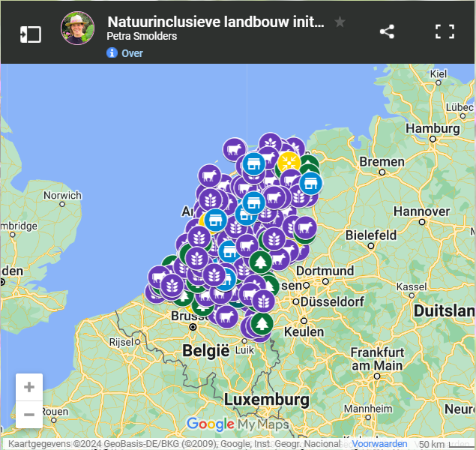Image resolution: width=476 pixels, height=450 pixels.
Task: Click the Google My Maps logo
Action: [238, 424]
